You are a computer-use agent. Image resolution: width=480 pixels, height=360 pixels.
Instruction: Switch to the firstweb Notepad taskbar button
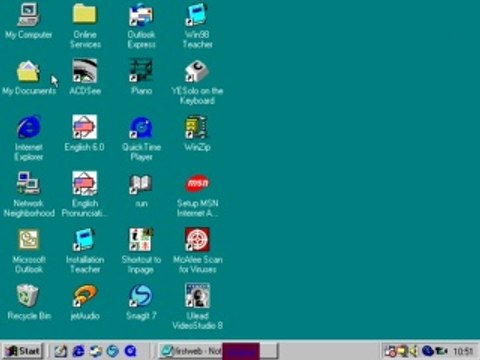(218, 351)
